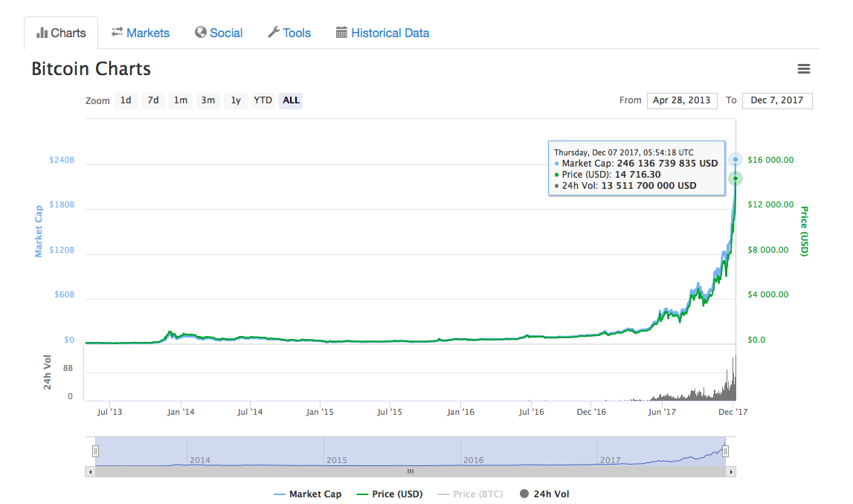Image resolution: width=853 pixels, height=504 pixels.
Task: Toggle 24h Vol series in legend
Action: 544,494
